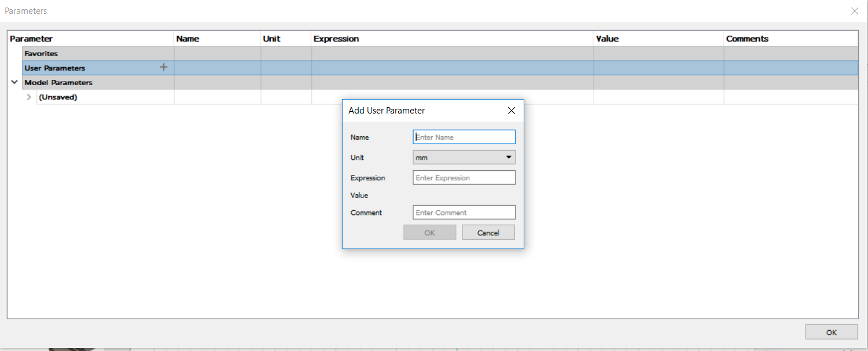Click the Enter Expression field
Viewport: 868px width, 351px height.
coord(464,178)
